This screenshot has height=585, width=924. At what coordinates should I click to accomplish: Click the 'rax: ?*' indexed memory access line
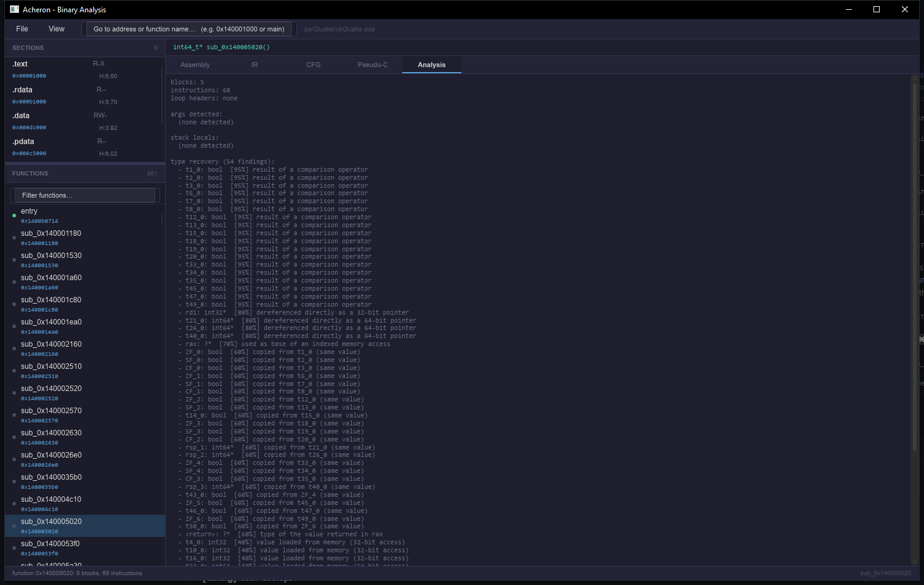point(284,344)
